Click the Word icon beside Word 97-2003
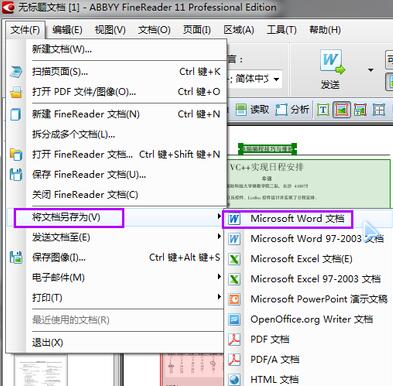Screen dimensions: 393x386 tap(234, 239)
